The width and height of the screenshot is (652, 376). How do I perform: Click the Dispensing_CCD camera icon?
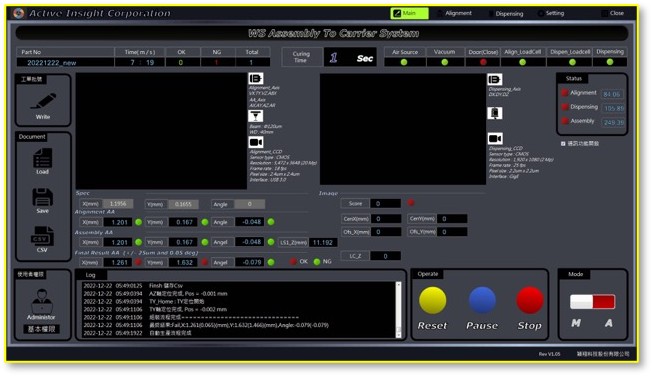(495, 139)
